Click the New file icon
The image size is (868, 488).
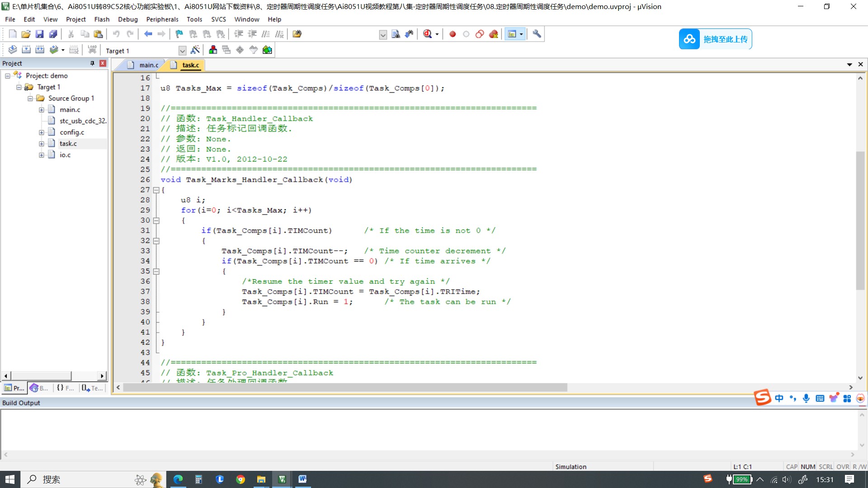[x=13, y=34]
